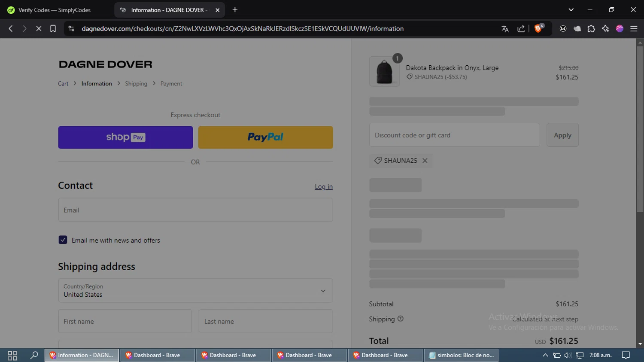This screenshot has height=362, width=644.
Task: Check out with PayPal
Action: pyautogui.click(x=265, y=137)
